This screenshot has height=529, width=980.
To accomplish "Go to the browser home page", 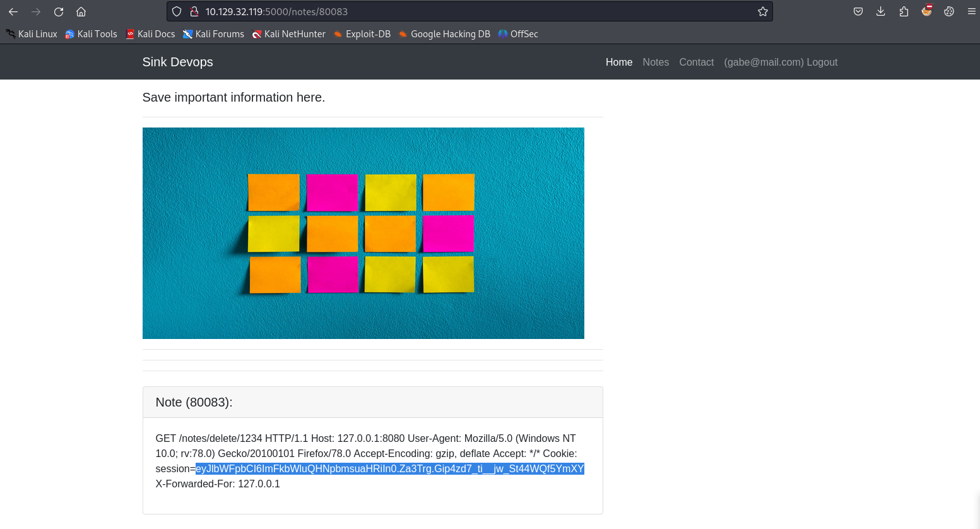I will tap(81, 11).
